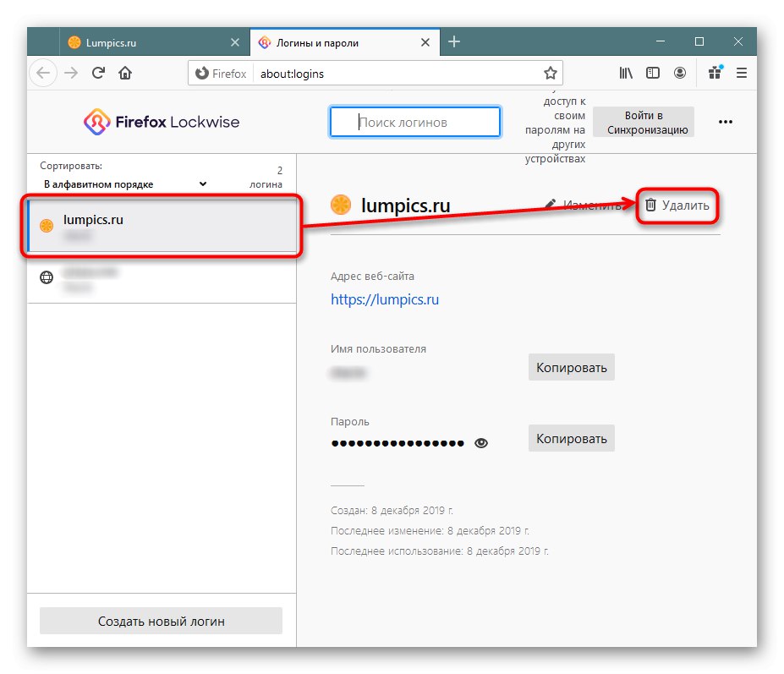Open the Library toolbar icon
Viewport: 784px width, 674px height.
click(x=626, y=73)
